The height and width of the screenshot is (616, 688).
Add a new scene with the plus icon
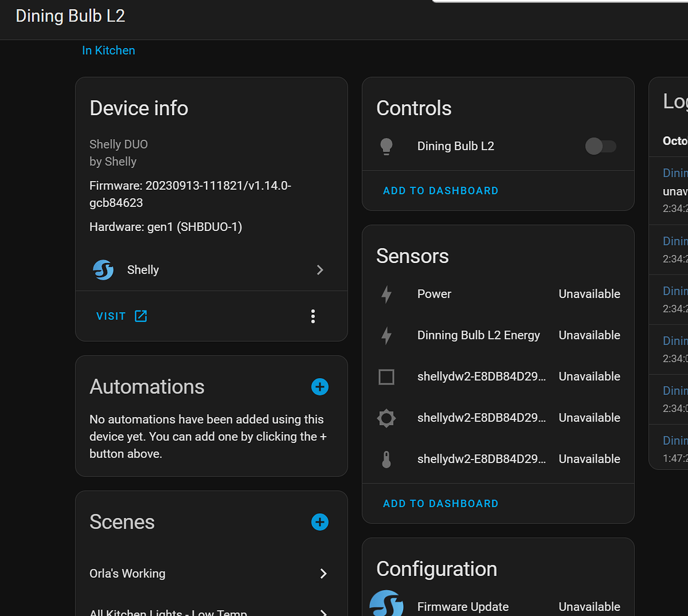320,522
